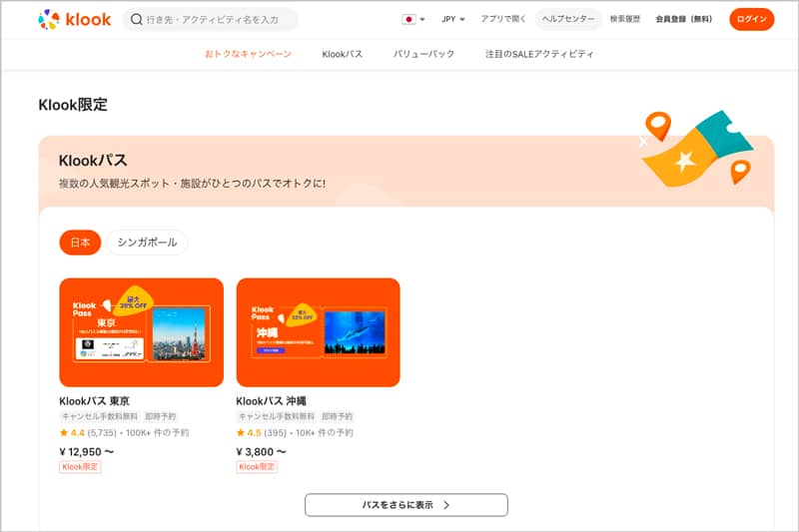Select the 日本 filter pill
The height and width of the screenshot is (532, 799).
point(80,243)
